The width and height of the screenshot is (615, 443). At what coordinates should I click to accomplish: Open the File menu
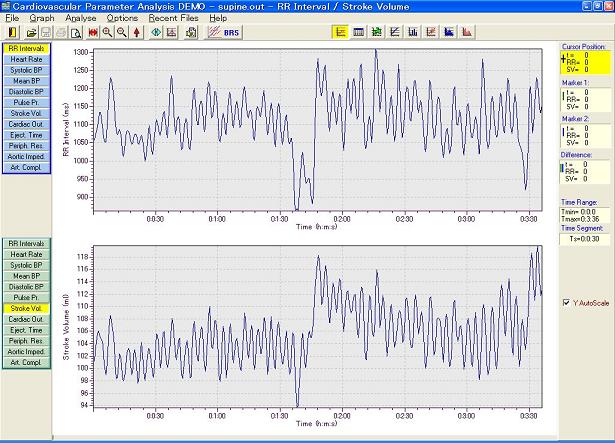pyautogui.click(x=12, y=18)
